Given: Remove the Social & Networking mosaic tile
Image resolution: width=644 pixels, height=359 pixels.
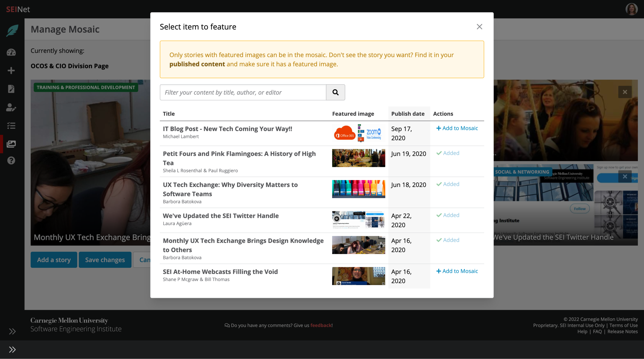Looking at the screenshot, I should coord(625,176).
